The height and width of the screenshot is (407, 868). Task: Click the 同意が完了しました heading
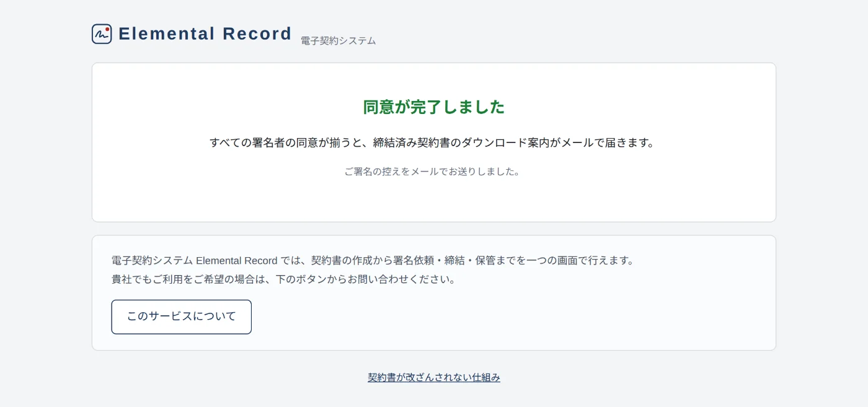[434, 107]
